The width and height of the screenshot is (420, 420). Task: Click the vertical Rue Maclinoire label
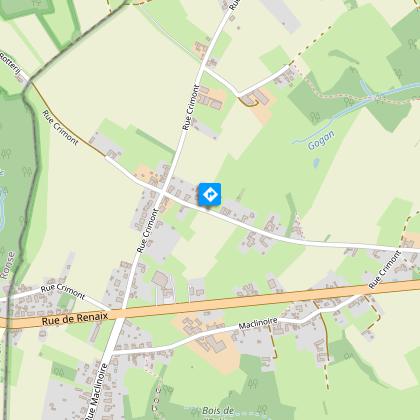[96, 392]
